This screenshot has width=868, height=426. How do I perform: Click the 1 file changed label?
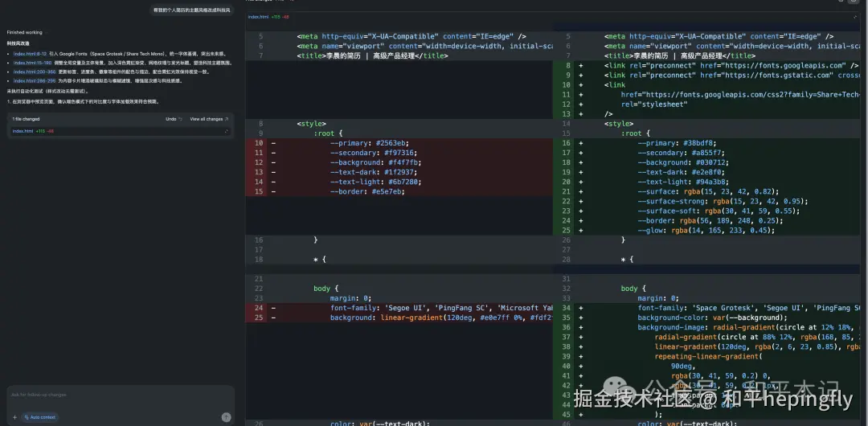pos(26,119)
